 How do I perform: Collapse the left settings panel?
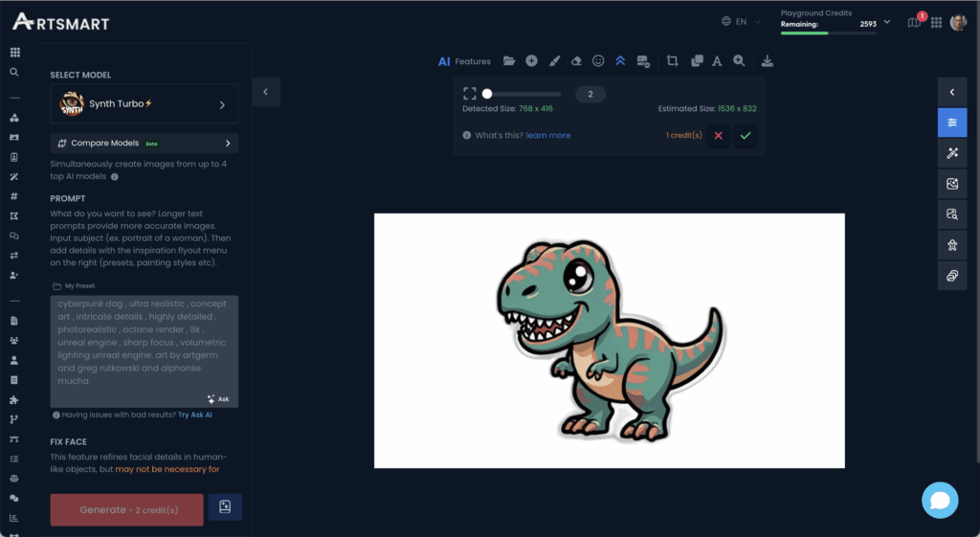(265, 92)
